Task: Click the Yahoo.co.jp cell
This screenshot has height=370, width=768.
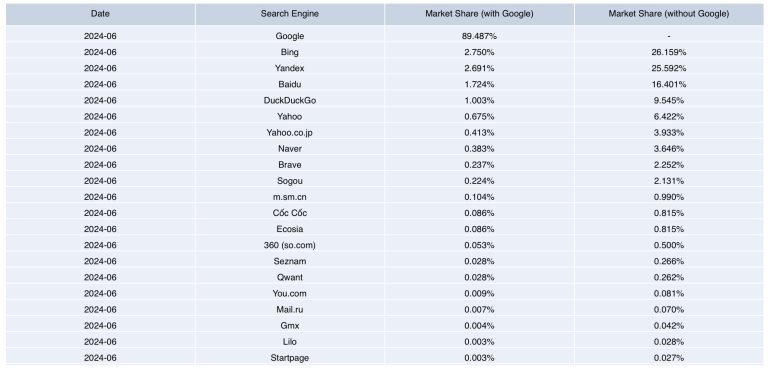Action: (289, 132)
